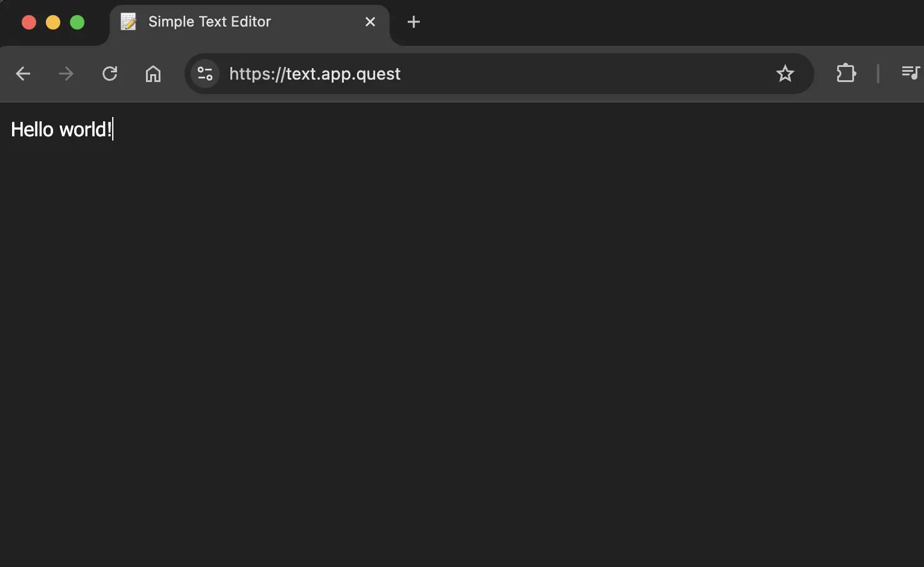The image size is (924, 567).
Task: Click the forward navigation arrow
Action: pos(66,74)
